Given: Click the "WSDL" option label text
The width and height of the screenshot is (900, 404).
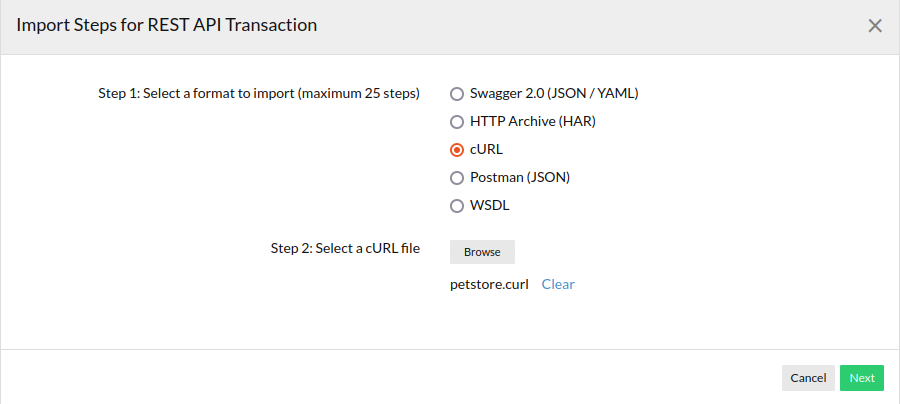Looking at the screenshot, I should (x=490, y=206).
